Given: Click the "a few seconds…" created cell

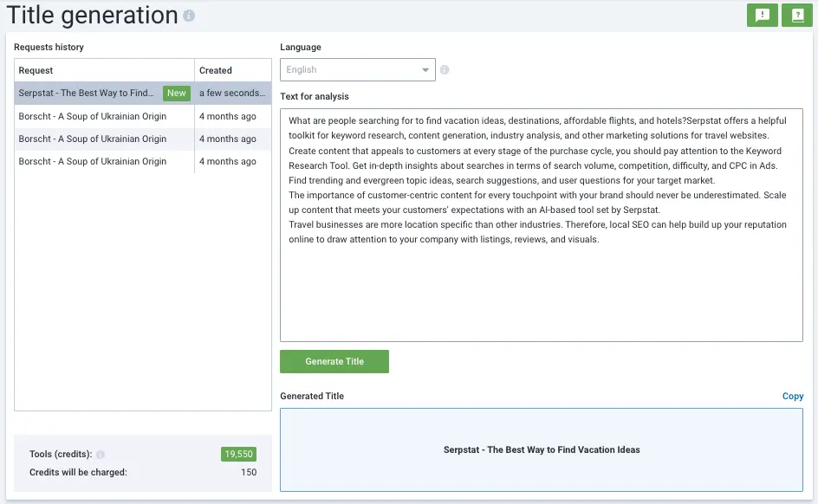Looking at the screenshot, I should pos(233,94).
